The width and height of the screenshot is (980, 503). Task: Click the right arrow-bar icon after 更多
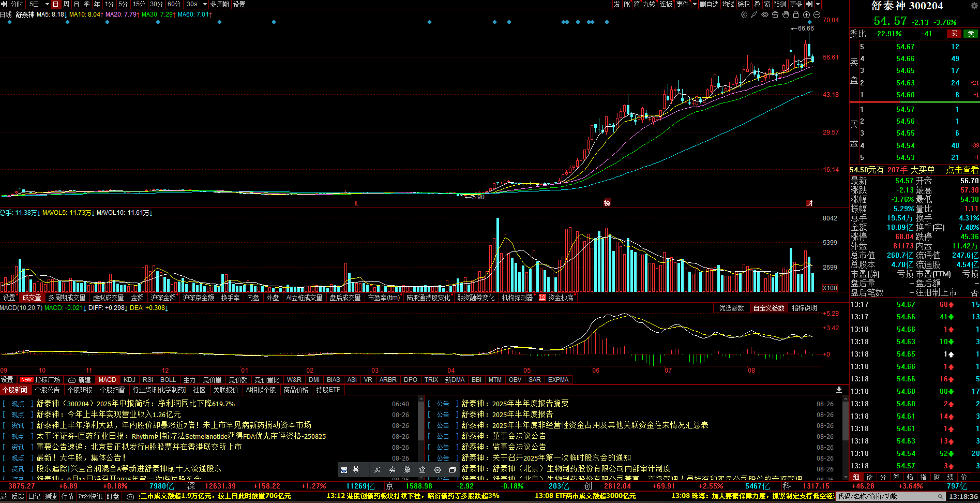(809, 4)
